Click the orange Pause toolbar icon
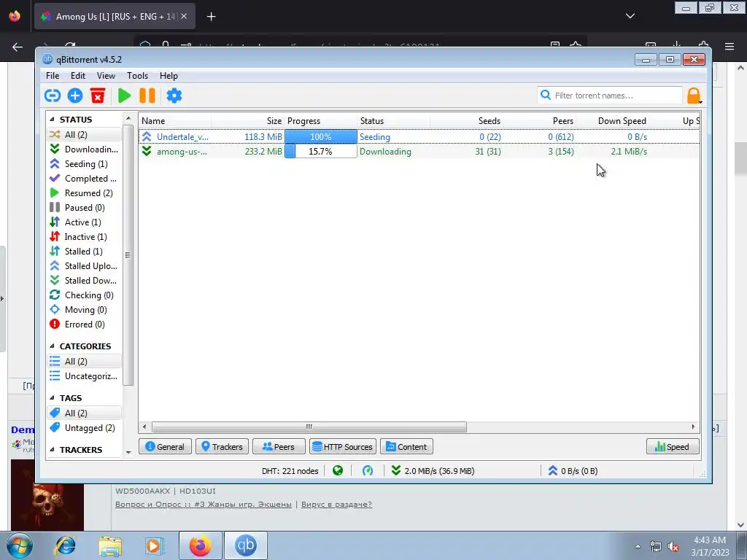Screen dimensions: 747x560 [x=147, y=96]
